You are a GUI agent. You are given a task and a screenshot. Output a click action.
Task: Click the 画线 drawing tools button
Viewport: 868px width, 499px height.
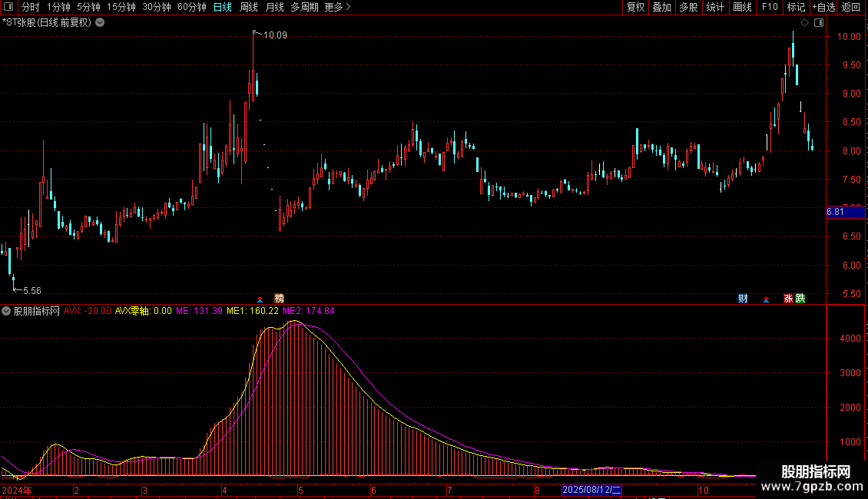pos(742,7)
